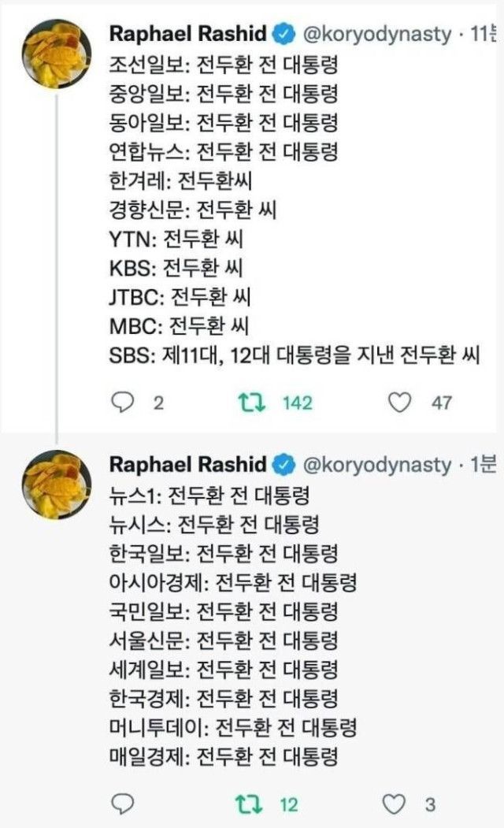Viewport: 504px width, 828px height.
Task: Click the verified badge in the second tweet
Action: 284,465
